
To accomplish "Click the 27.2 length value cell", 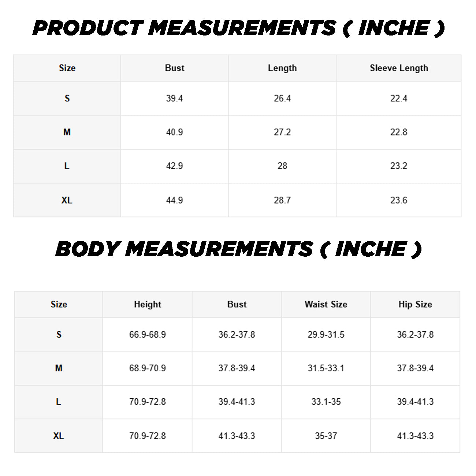I will 282,132.
